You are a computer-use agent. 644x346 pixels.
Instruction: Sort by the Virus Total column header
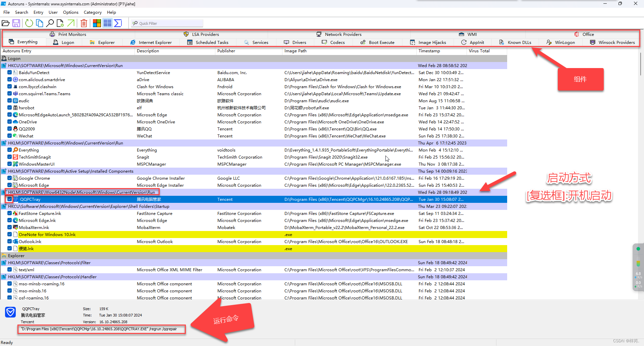pyautogui.click(x=487, y=51)
